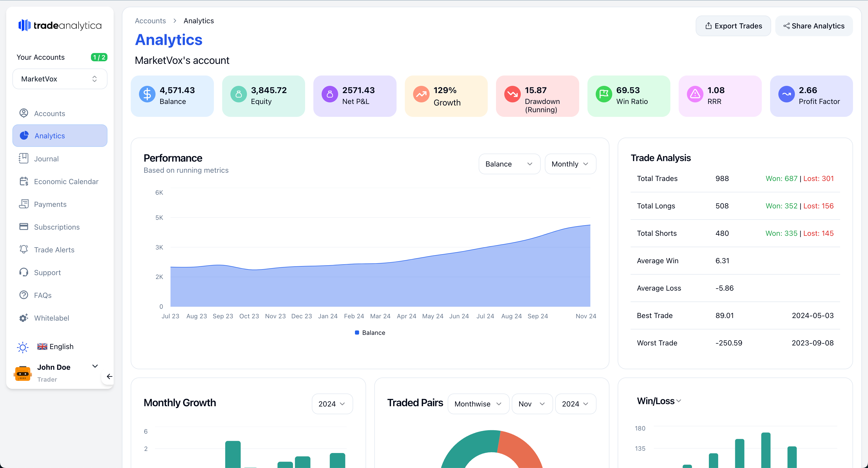868x468 pixels.
Task: Click Export Trades button
Action: [x=733, y=26]
